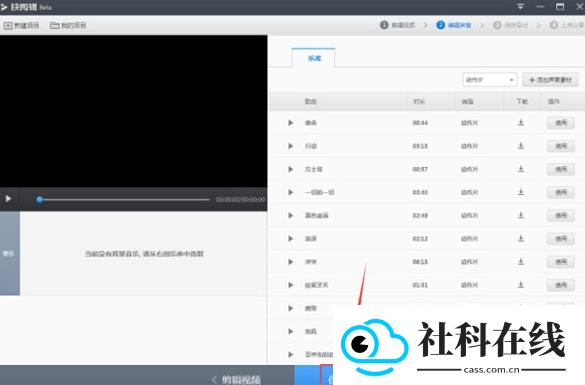Preview the song lasting 00:44
The height and width of the screenshot is (385, 585).
(290, 123)
